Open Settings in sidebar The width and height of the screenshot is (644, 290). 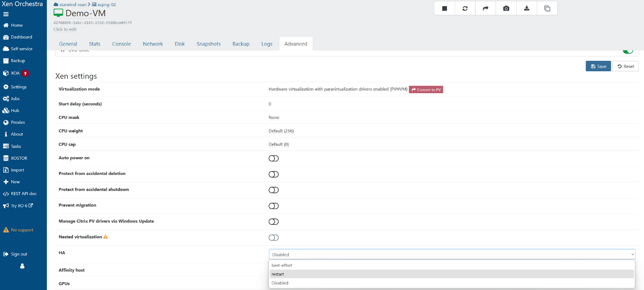tap(15, 87)
